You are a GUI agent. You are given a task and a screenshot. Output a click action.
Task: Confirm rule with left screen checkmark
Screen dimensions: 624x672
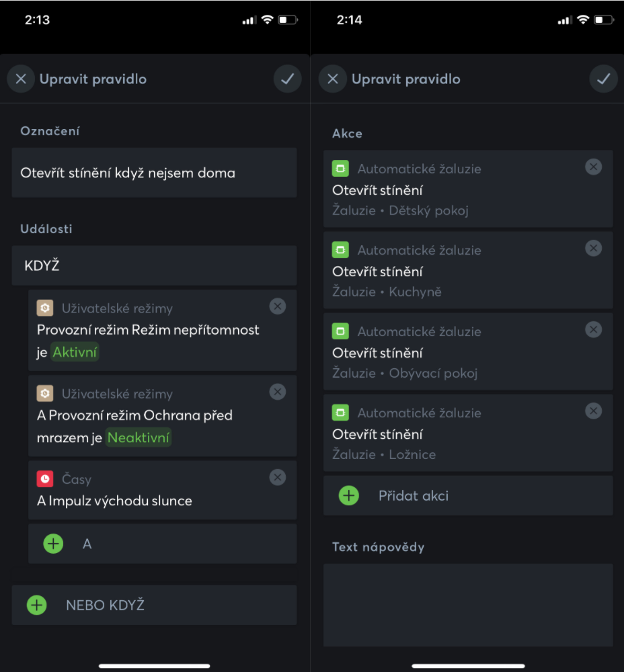287,79
